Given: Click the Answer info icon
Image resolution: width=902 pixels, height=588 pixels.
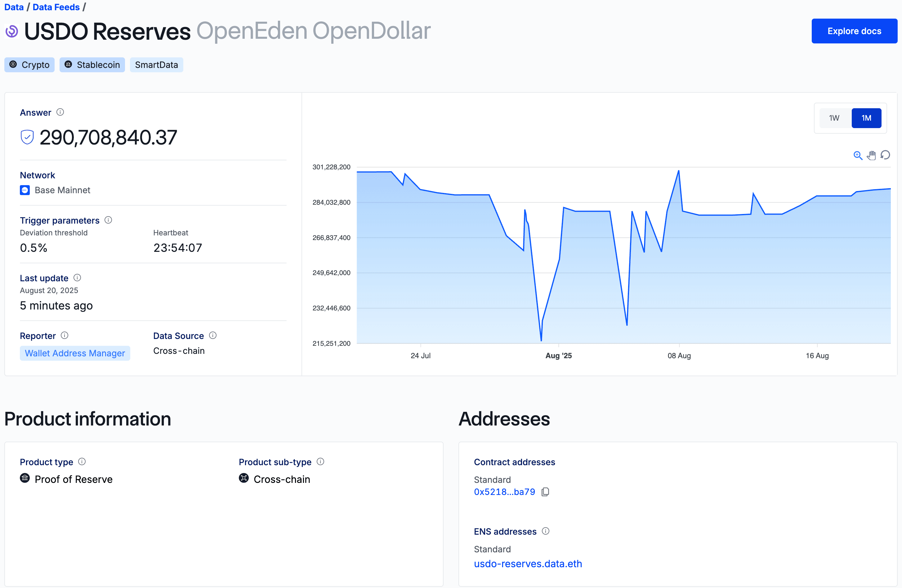Looking at the screenshot, I should click(60, 112).
